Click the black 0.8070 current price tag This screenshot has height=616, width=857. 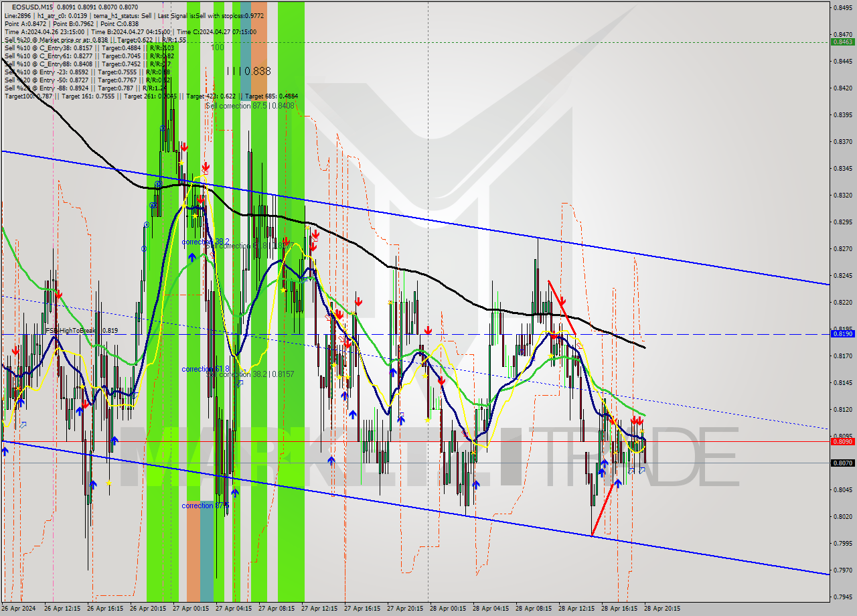pyautogui.click(x=842, y=463)
